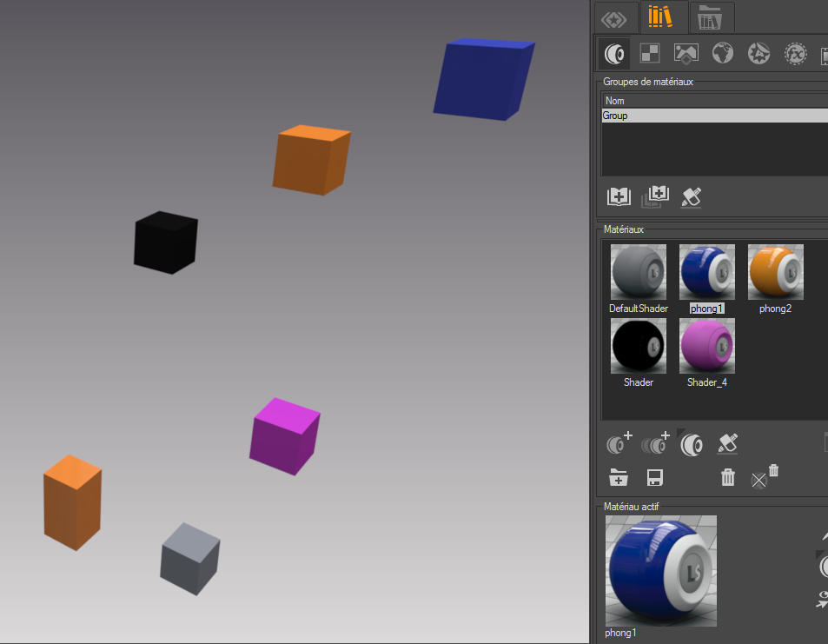Open the material editor pencil icon
This screenshot has width=828, height=644.
coord(727,444)
